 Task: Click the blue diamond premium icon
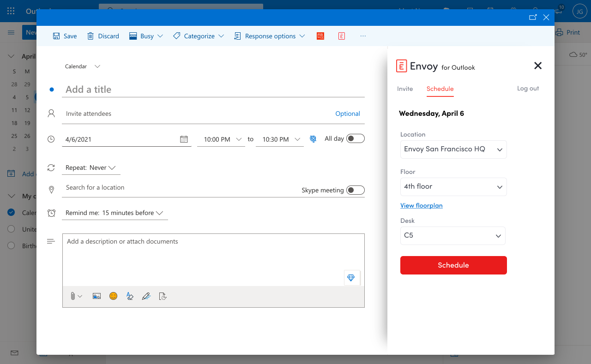[x=351, y=278]
